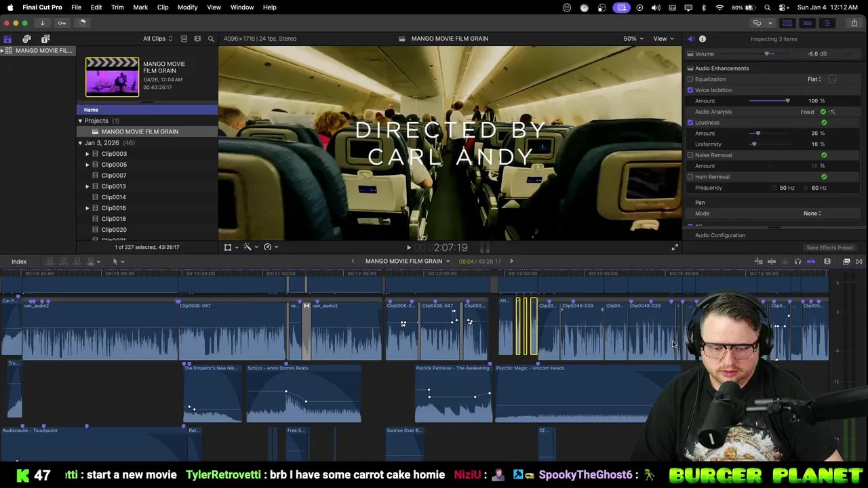Image resolution: width=868 pixels, height=488 pixels.
Task: Disable the Voice Isolation checkbox
Action: pos(690,90)
